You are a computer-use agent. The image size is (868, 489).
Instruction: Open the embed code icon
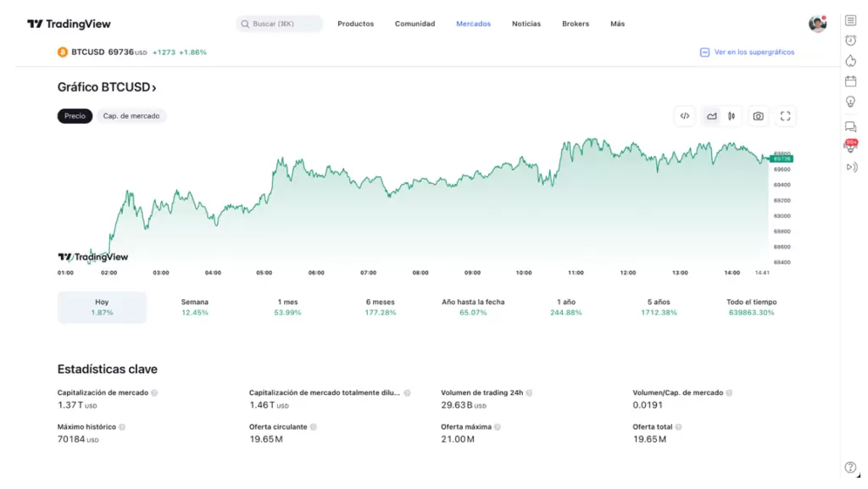pos(685,116)
